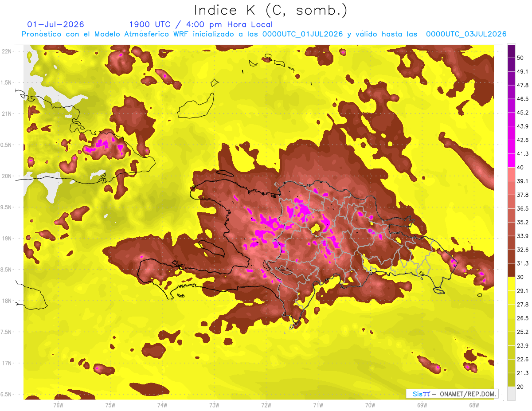Click the legend value "35.2"
Screen dimensions: 532x411
coord(523,222)
